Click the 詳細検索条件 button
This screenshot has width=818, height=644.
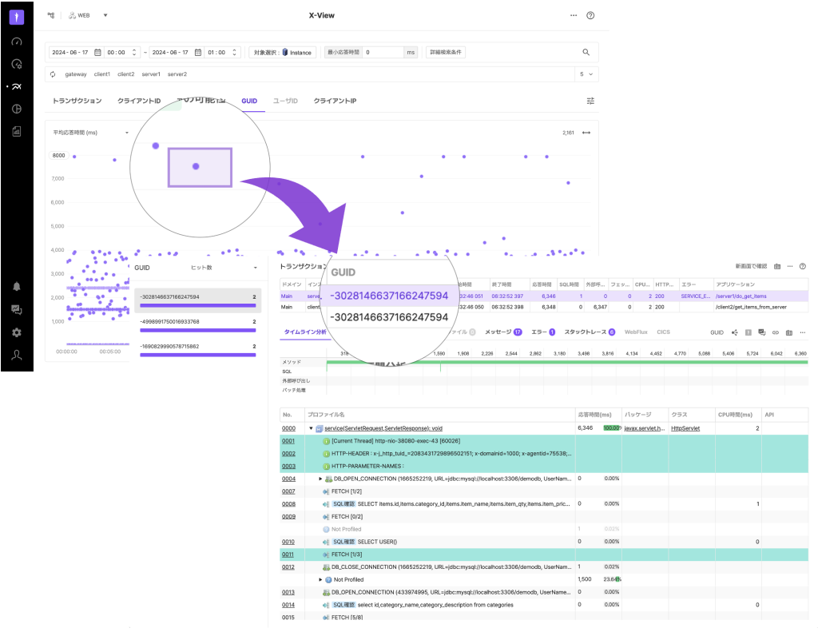(446, 53)
